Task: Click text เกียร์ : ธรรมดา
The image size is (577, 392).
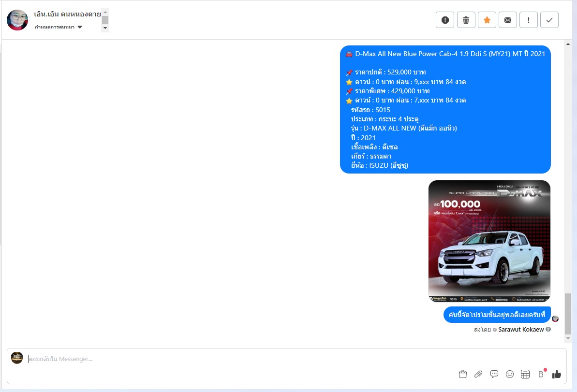Action: pos(371,156)
